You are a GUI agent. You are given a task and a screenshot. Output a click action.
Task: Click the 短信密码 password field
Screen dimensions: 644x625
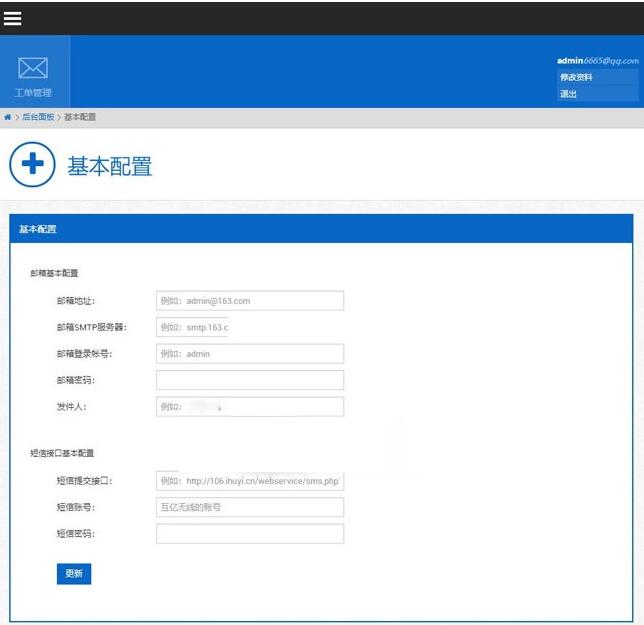pos(250,534)
